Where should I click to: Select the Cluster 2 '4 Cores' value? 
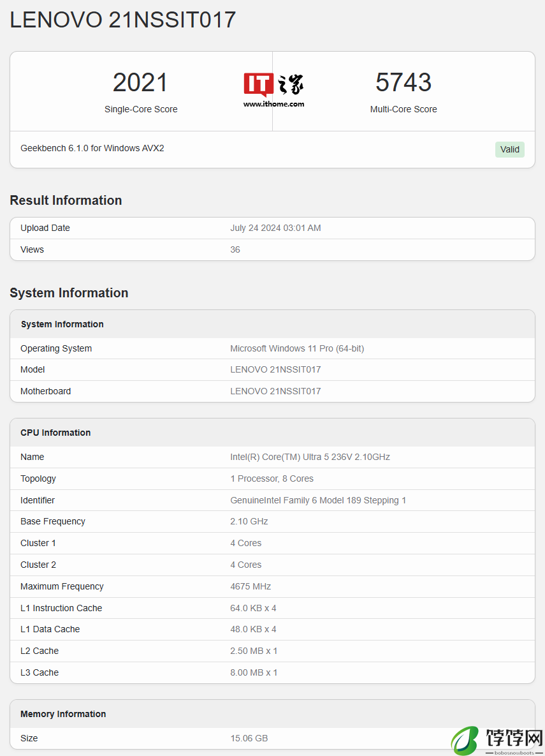pos(246,565)
